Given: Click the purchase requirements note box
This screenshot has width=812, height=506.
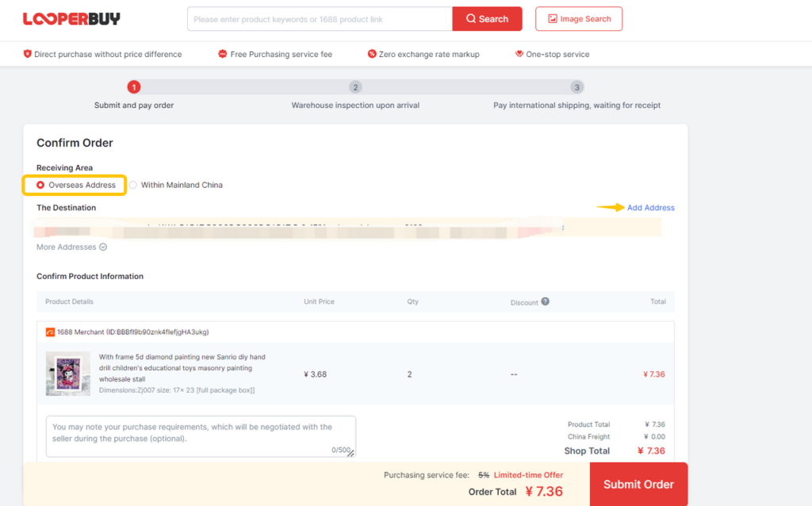Looking at the screenshot, I should point(200,435).
